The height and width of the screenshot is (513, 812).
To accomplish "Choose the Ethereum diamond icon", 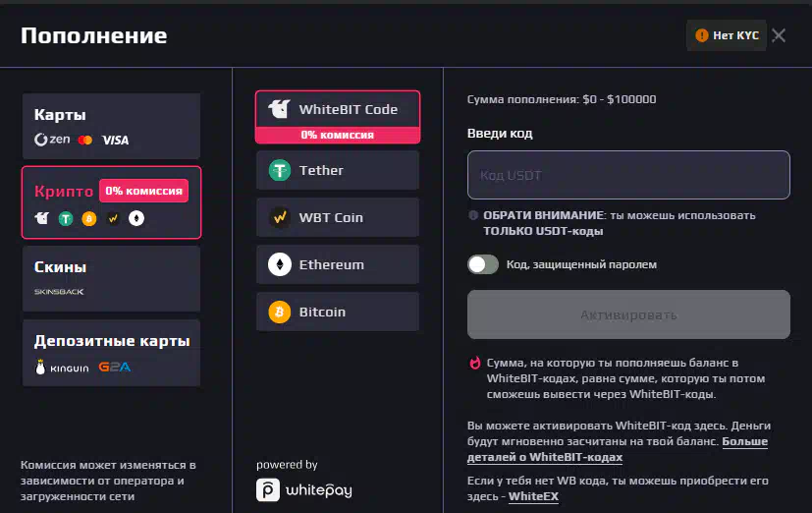I will [x=280, y=264].
